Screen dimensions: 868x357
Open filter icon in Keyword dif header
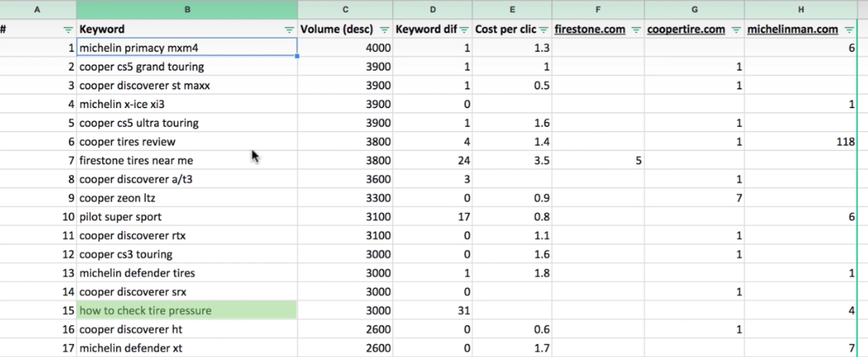[464, 30]
